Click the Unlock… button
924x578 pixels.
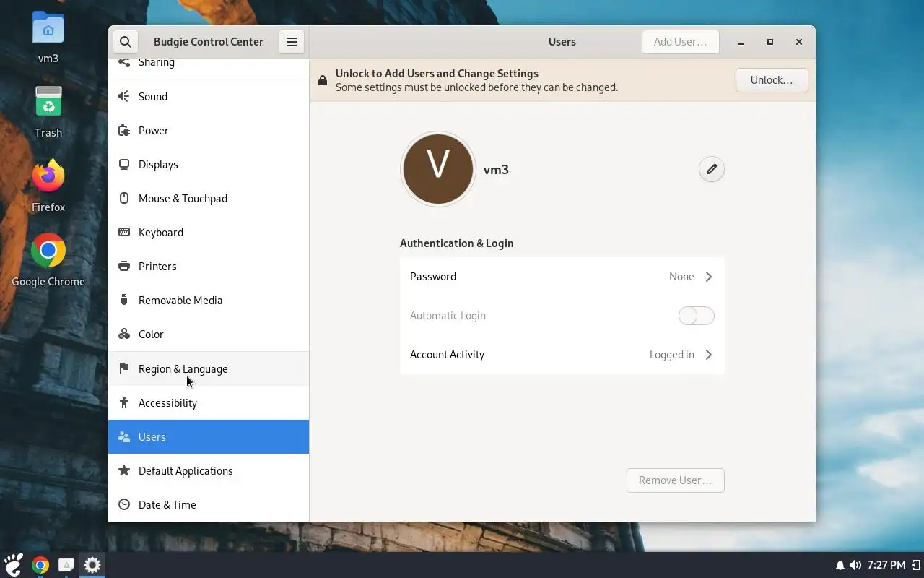click(x=772, y=80)
